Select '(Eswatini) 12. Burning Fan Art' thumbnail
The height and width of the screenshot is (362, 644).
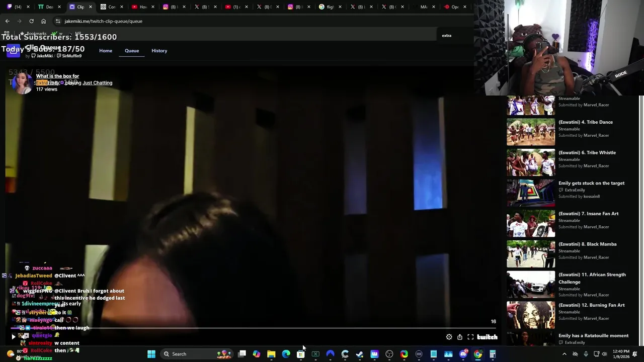click(531, 315)
